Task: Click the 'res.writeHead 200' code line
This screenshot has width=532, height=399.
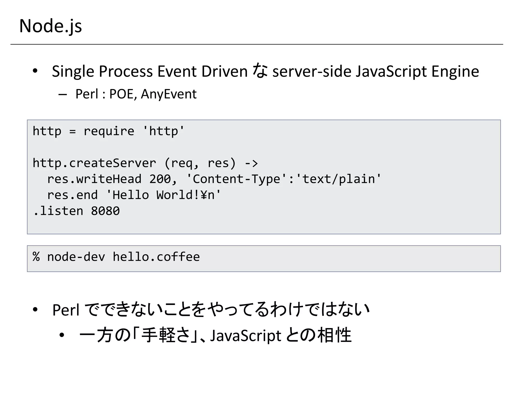Action: pos(214,179)
